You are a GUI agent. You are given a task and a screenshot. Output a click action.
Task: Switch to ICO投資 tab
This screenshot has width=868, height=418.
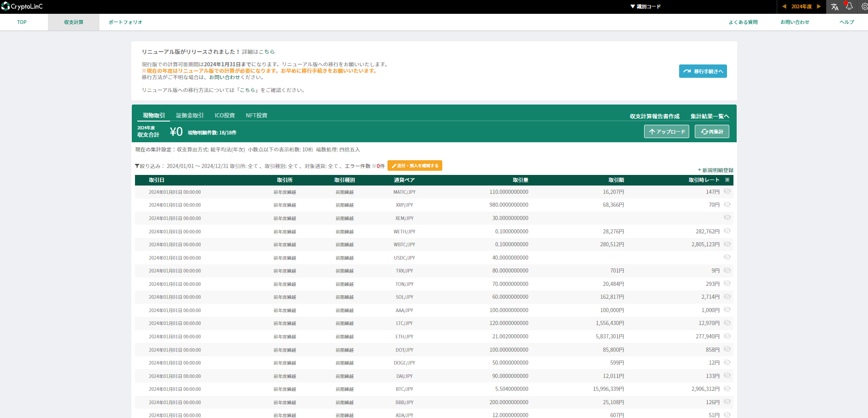(x=224, y=116)
